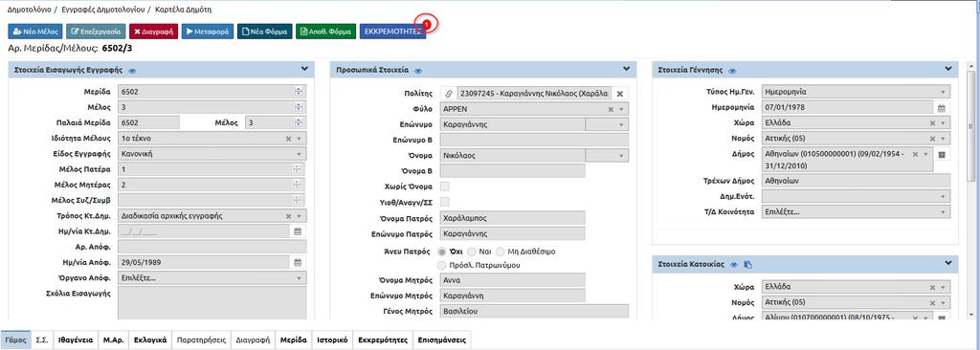Click the link icon in the Πολίτης field
The width and height of the screenshot is (980, 350).
(x=448, y=93)
